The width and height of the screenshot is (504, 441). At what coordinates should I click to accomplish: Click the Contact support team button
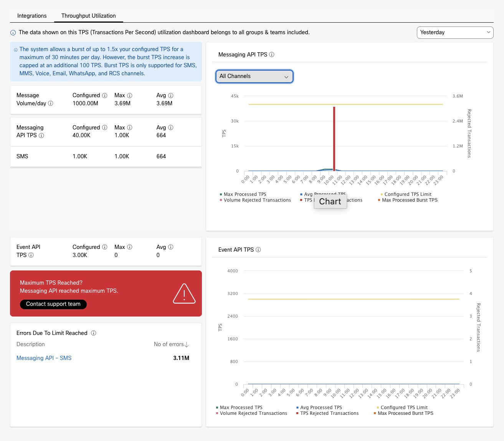pyautogui.click(x=53, y=304)
